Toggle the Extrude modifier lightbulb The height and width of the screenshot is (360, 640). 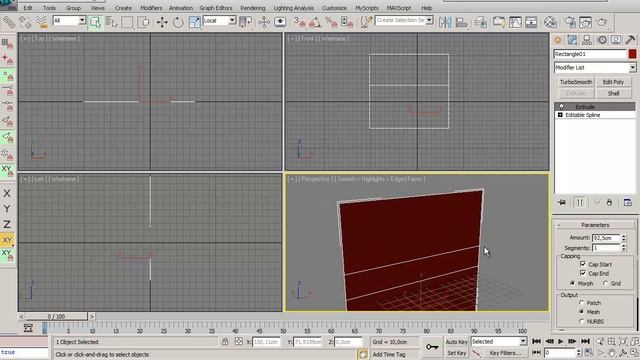click(561, 107)
